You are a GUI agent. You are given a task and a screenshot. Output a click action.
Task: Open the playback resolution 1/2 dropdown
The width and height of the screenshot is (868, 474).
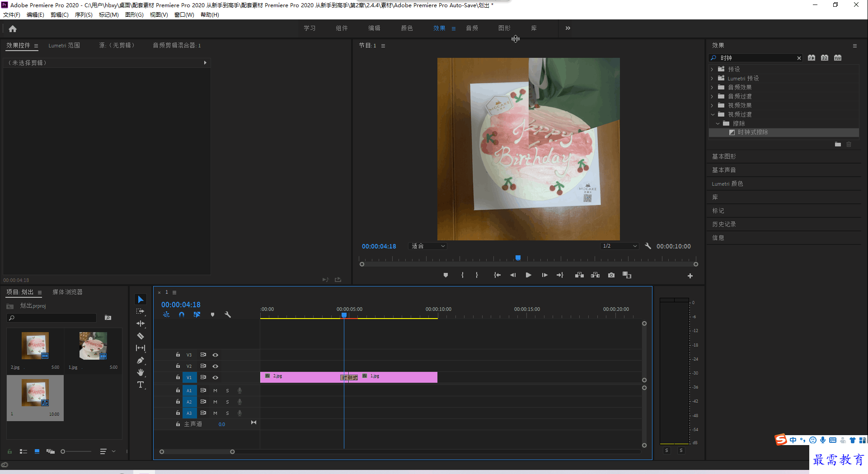click(619, 246)
